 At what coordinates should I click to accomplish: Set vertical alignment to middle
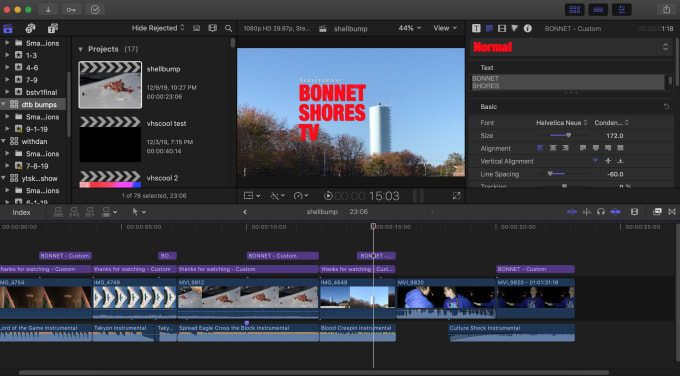coord(608,161)
